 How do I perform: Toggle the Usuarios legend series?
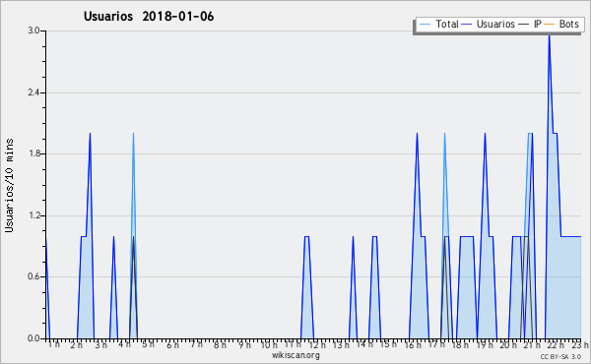(489, 24)
